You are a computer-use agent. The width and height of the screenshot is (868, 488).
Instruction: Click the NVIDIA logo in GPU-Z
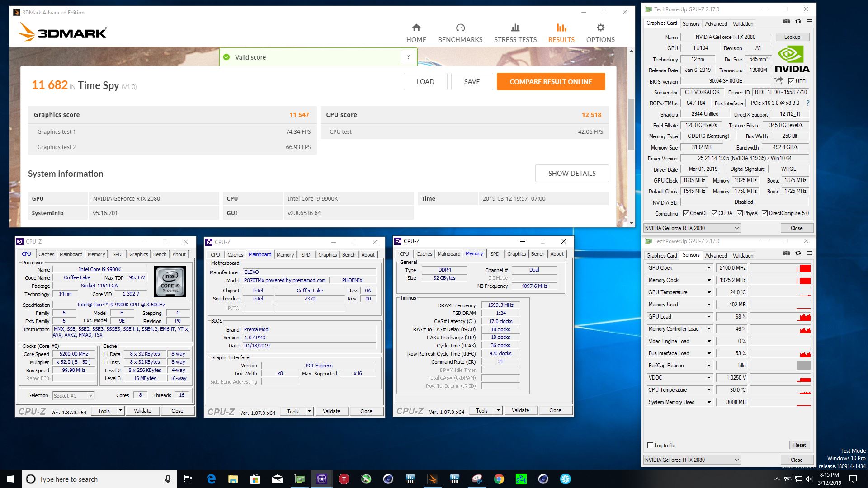pyautogui.click(x=792, y=59)
